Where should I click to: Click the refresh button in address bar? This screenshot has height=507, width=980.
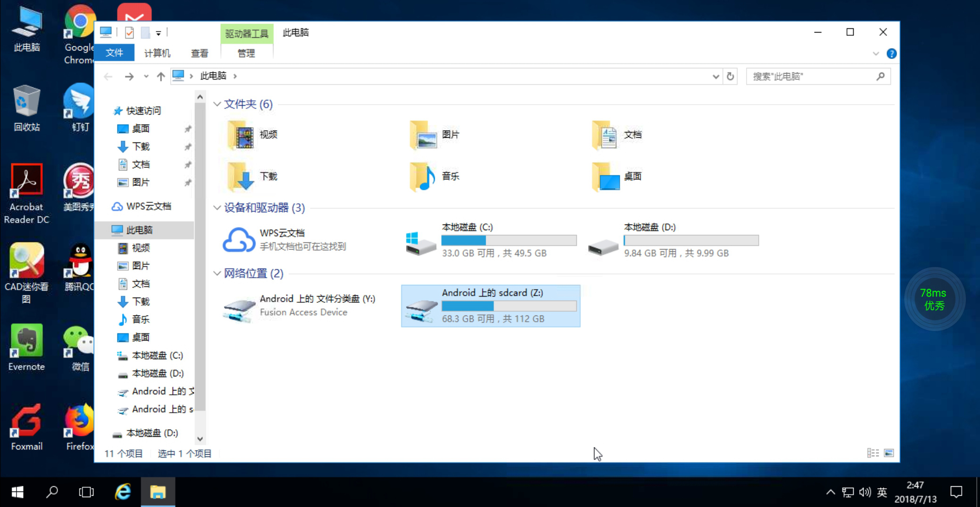[x=730, y=76]
